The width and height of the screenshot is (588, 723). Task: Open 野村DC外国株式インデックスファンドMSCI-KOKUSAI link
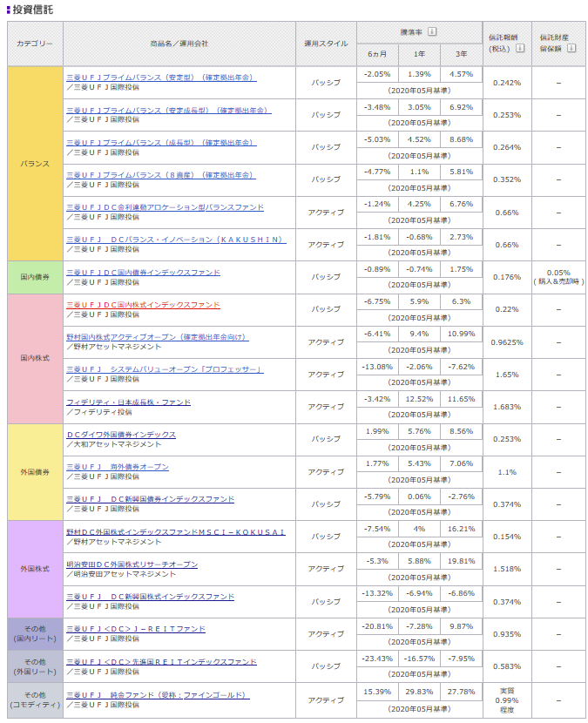tap(176, 531)
